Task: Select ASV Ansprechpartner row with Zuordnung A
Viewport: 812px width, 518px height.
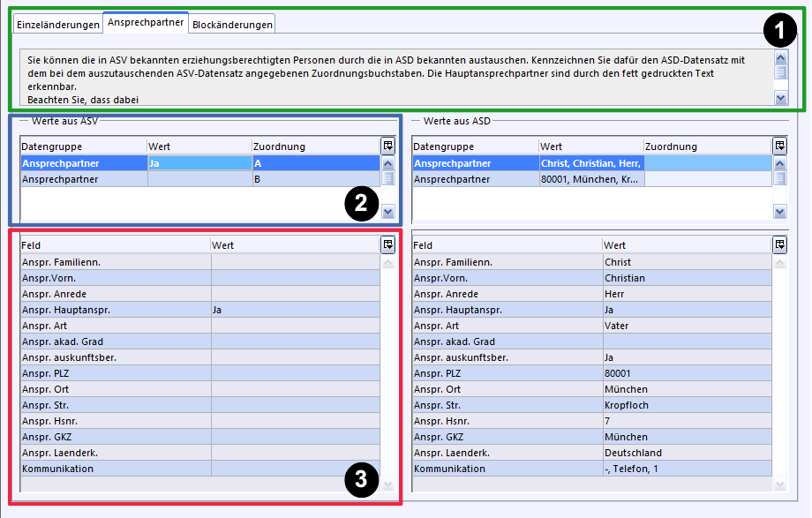Action: coord(199,163)
